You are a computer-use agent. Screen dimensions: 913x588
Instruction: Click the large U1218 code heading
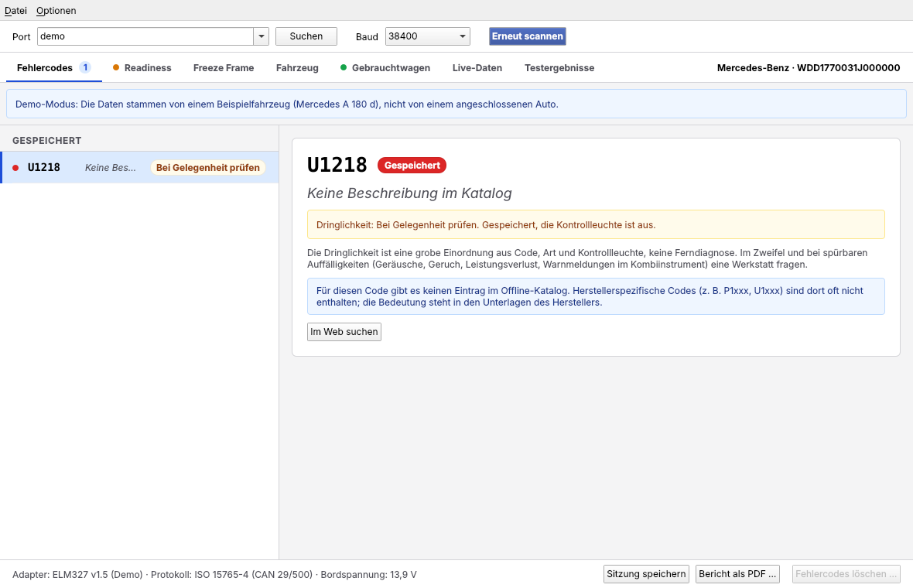pos(337,166)
